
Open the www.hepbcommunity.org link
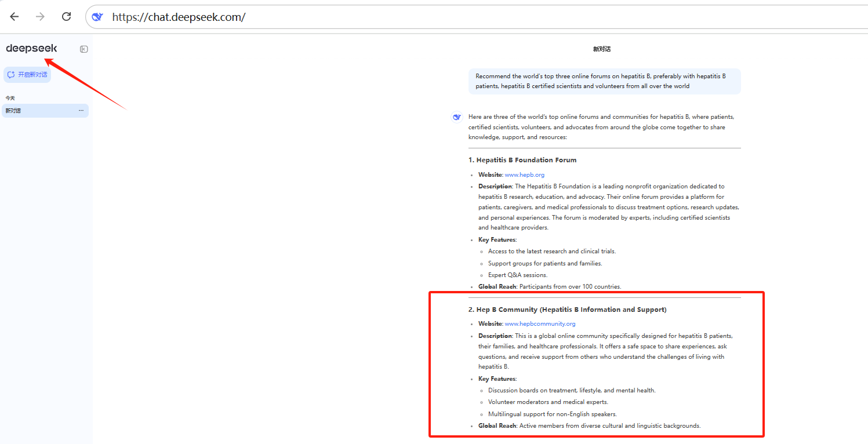point(540,324)
